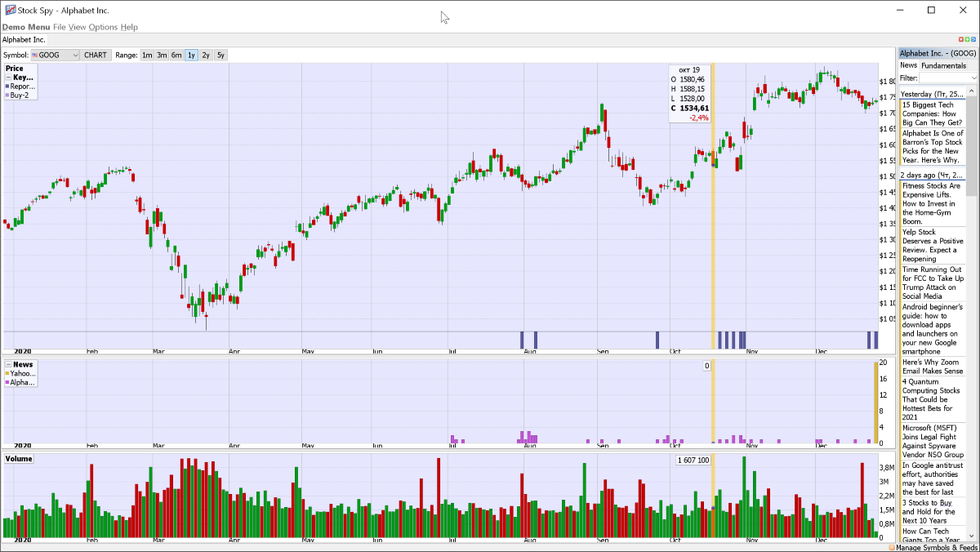980x552 pixels.
Task: Set range to 2y
Action: click(206, 55)
